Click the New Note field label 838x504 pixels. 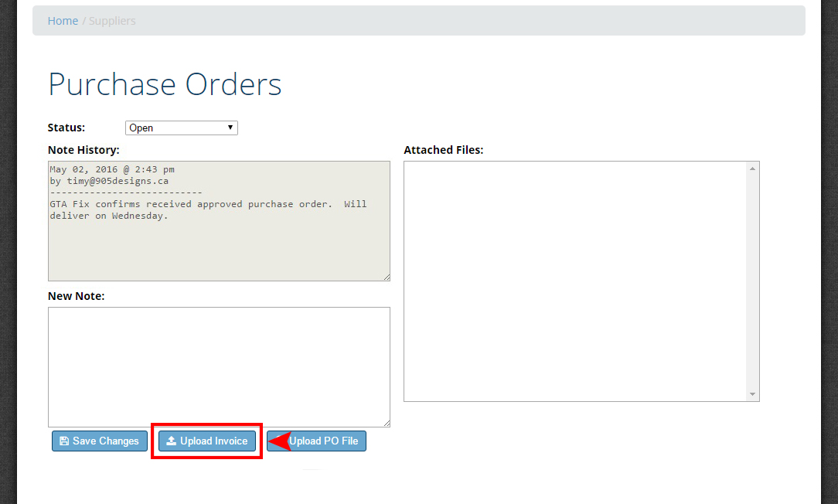76,296
